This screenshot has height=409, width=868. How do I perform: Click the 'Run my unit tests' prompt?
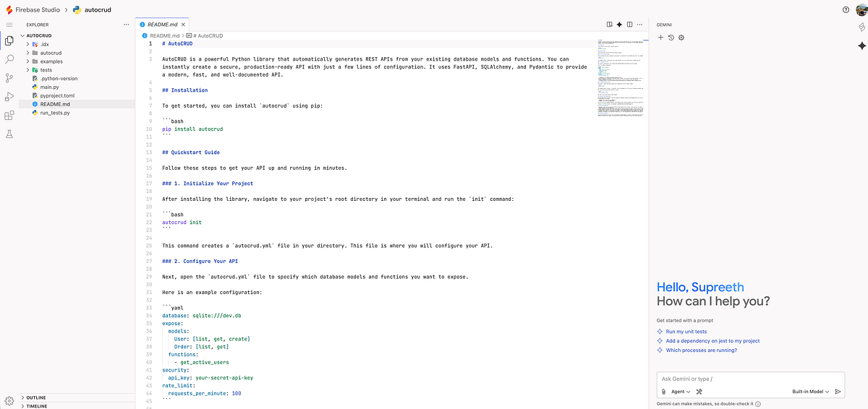coord(686,331)
